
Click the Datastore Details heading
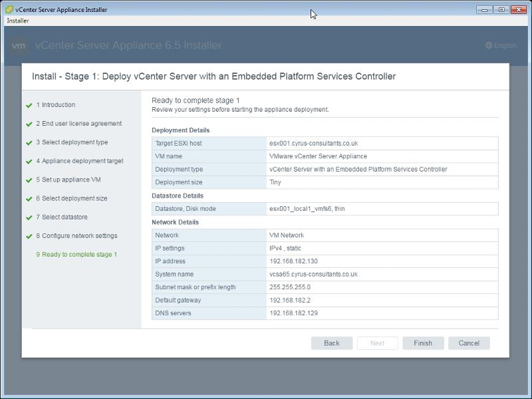(178, 196)
